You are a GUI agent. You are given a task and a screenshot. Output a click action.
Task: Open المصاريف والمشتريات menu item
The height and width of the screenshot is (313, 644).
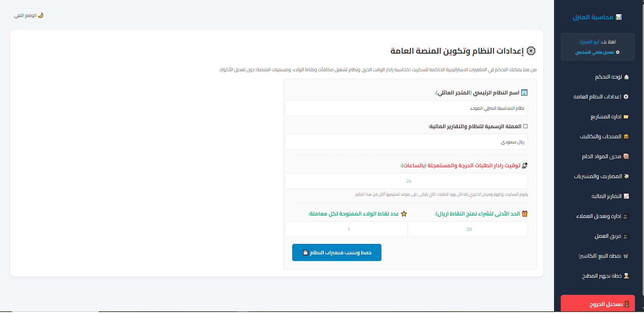point(598,176)
